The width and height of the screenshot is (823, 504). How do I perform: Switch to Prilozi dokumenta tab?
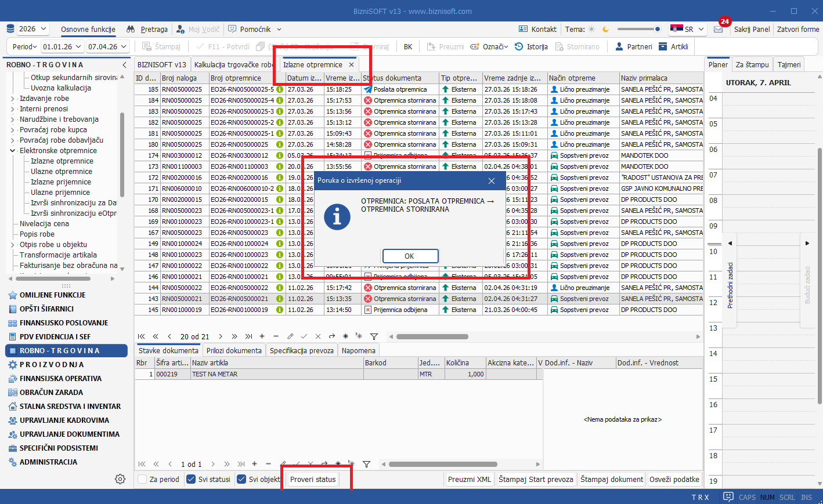point(234,350)
